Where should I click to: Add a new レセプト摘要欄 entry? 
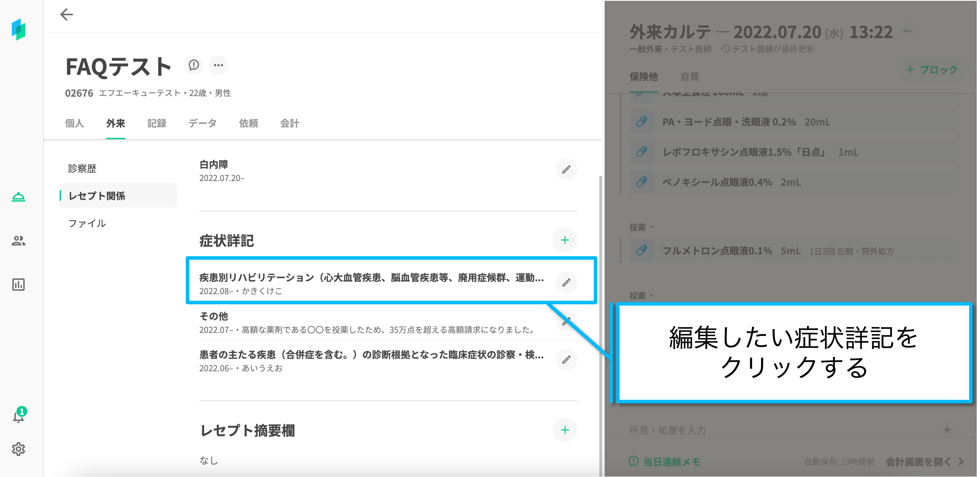[565, 430]
